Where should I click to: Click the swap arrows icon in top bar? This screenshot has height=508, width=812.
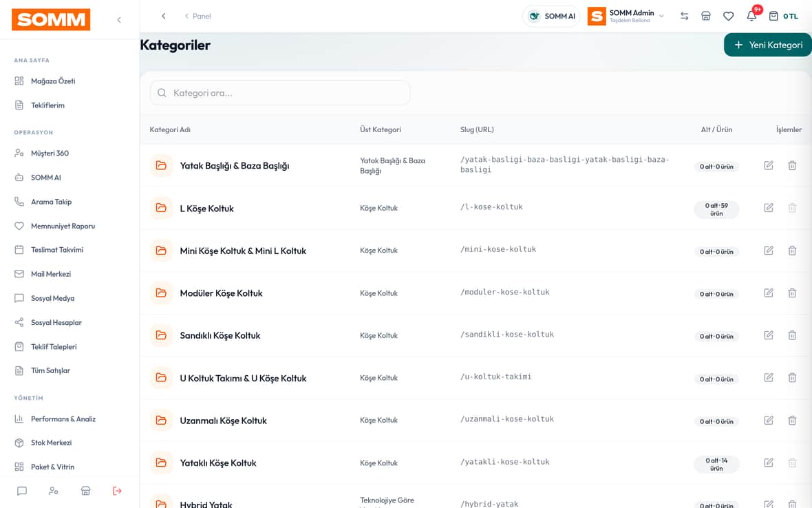click(684, 16)
